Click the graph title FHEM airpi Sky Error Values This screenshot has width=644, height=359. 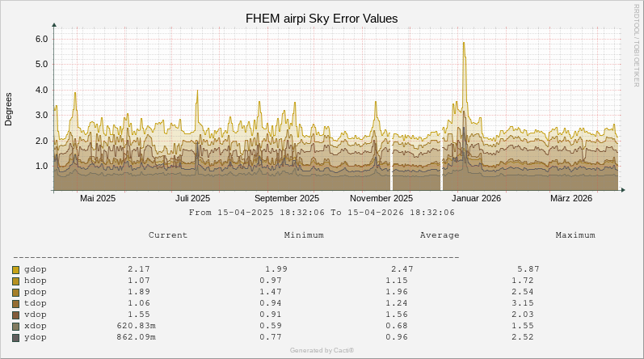coord(322,19)
